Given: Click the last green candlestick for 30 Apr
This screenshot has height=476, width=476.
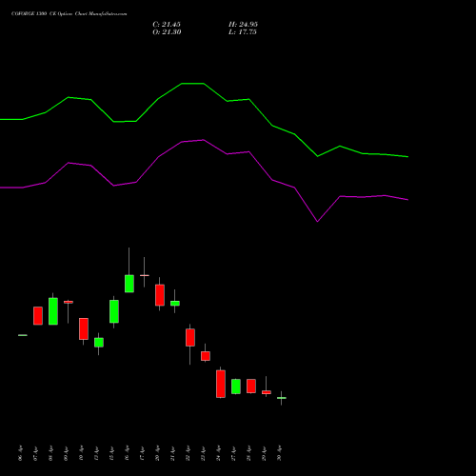Looking at the screenshot, I should (282, 398).
